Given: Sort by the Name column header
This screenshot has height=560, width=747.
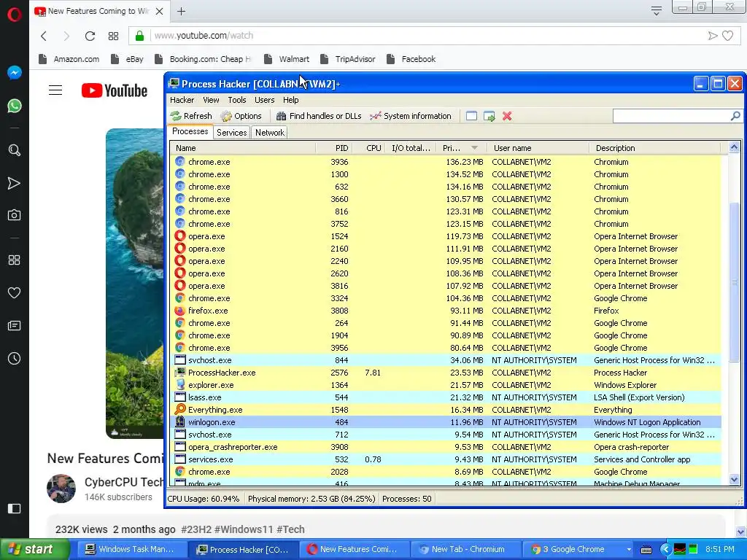Looking at the screenshot, I should (242, 148).
